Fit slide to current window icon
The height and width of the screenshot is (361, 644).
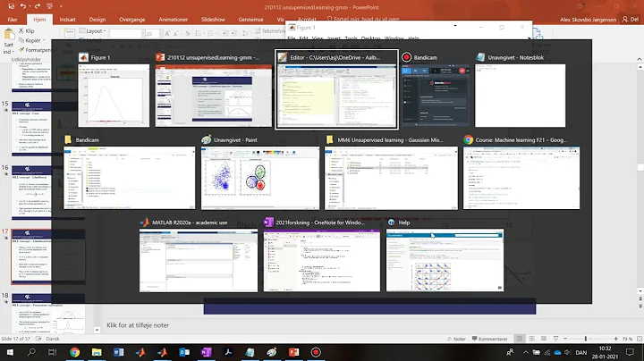pos(639,339)
